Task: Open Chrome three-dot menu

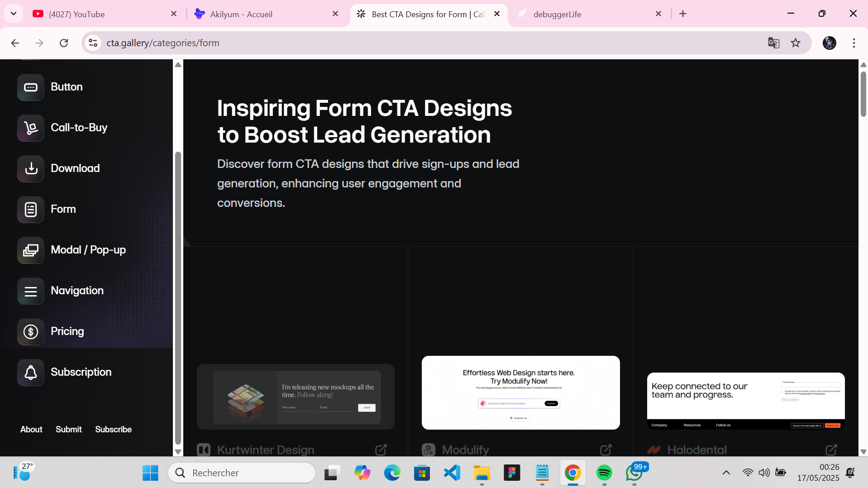Action: (854, 43)
